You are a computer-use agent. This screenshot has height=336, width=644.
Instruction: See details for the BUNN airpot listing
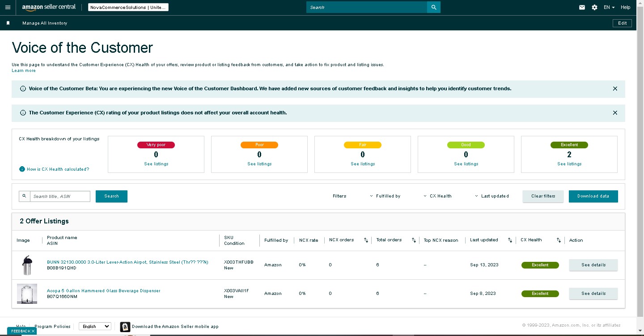593,265
